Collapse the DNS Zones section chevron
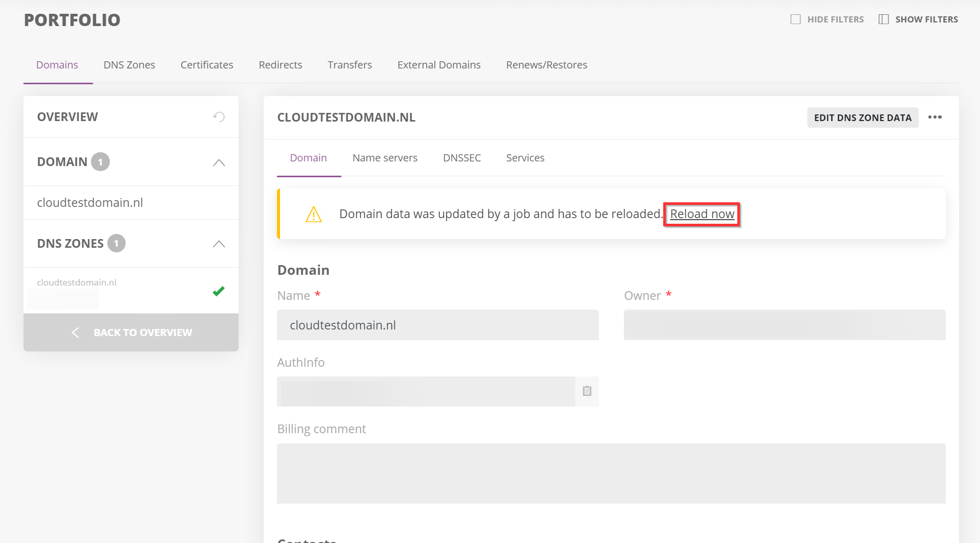 click(x=219, y=244)
